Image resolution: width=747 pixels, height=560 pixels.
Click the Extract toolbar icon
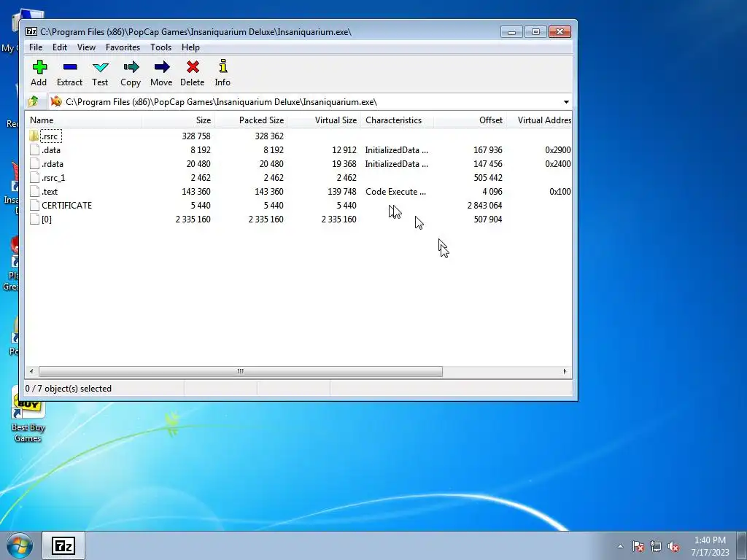point(69,66)
